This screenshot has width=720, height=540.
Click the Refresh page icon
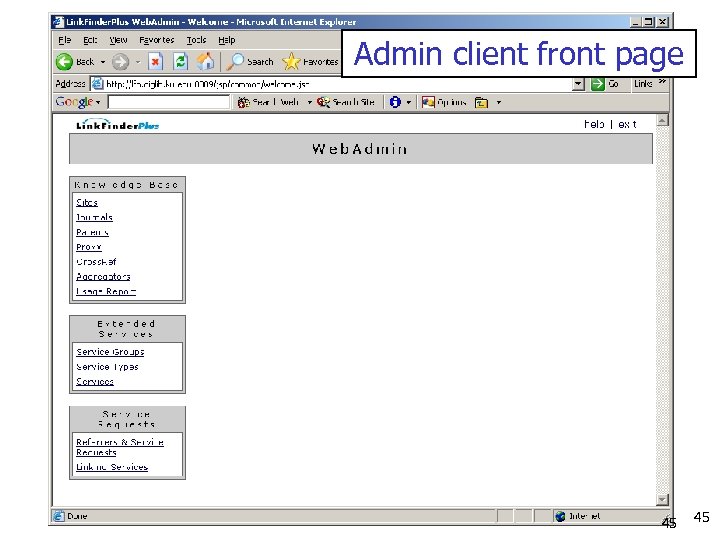point(180,61)
